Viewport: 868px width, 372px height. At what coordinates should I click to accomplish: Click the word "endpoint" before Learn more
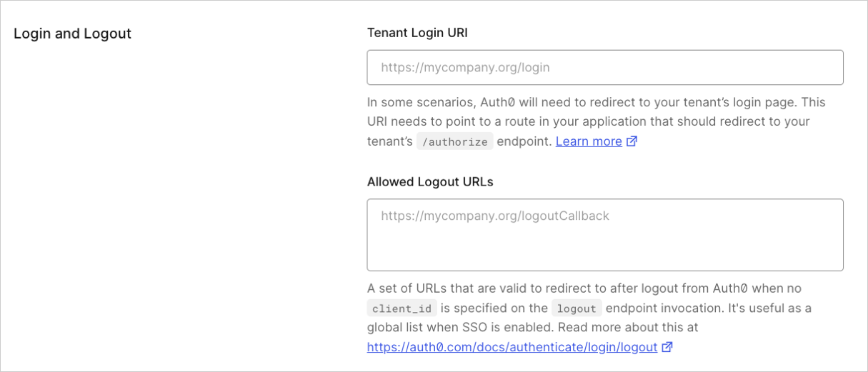524,141
